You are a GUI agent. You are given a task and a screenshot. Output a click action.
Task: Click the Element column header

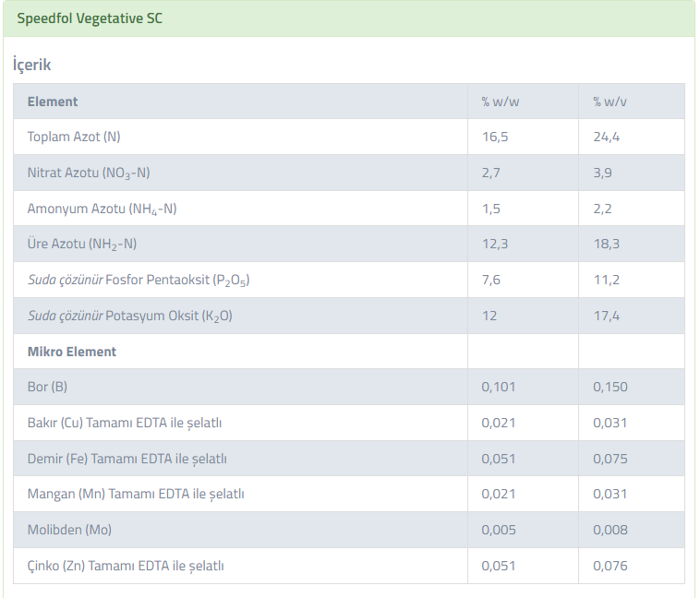tap(53, 102)
